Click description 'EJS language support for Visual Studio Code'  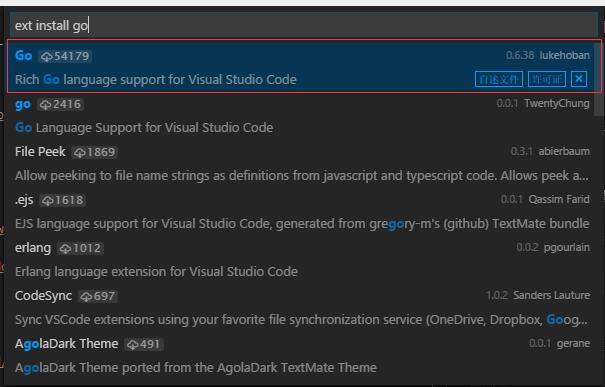pyautogui.click(x=302, y=224)
